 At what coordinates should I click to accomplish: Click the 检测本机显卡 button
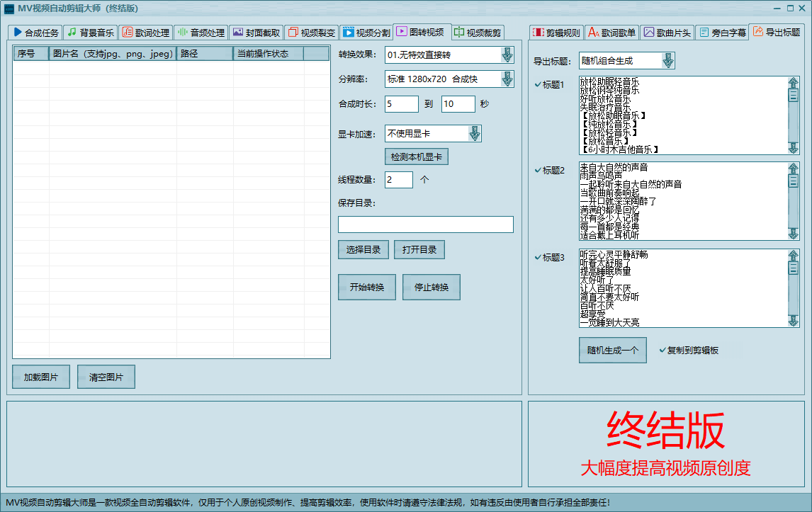point(417,157)
